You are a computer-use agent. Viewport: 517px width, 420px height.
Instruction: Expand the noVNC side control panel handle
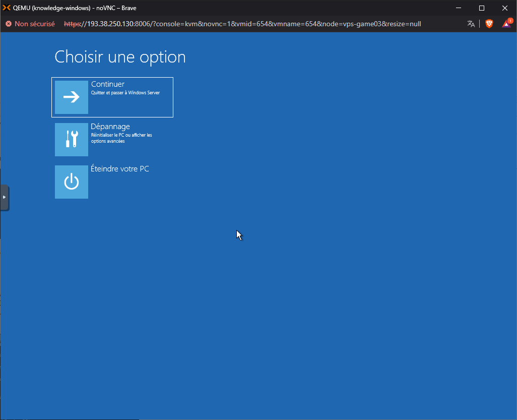[5, 197]
